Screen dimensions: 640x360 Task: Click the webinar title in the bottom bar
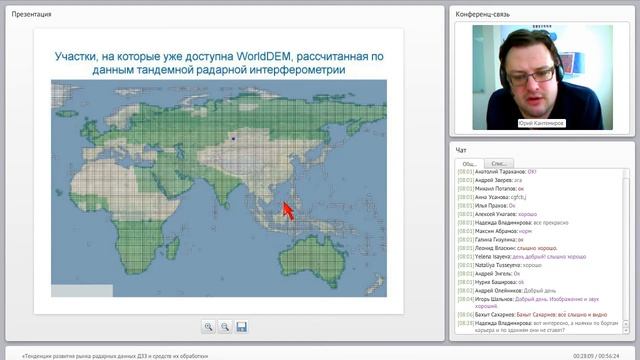click(x=115, y=356)
